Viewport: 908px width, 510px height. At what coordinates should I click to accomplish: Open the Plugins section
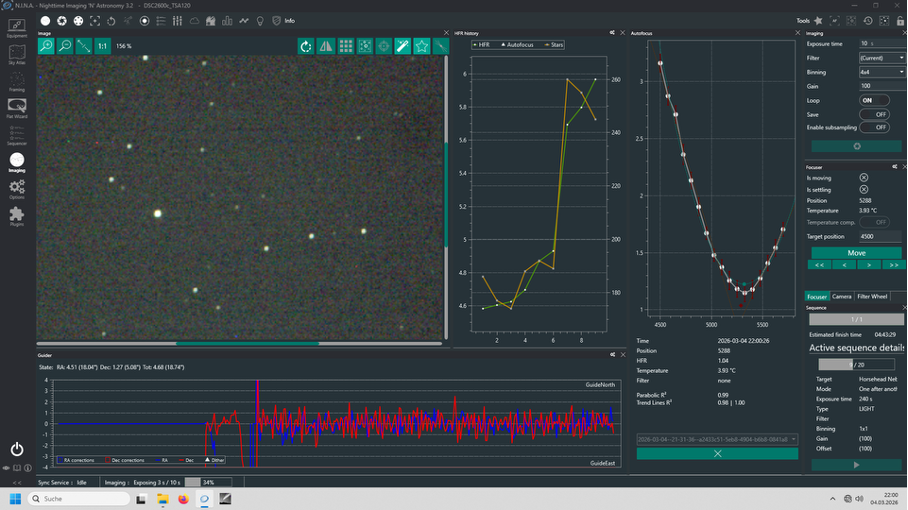[x=17, y=216]
